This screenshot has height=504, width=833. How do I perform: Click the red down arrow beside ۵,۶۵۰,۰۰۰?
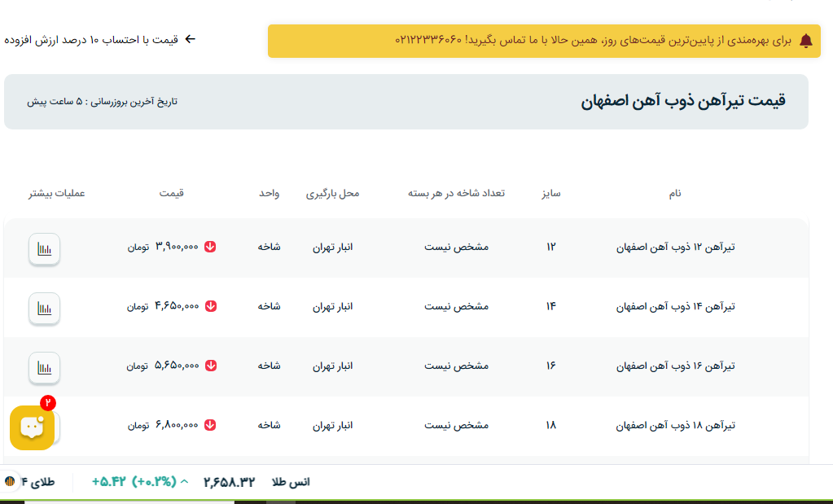[x=210, y=366]
